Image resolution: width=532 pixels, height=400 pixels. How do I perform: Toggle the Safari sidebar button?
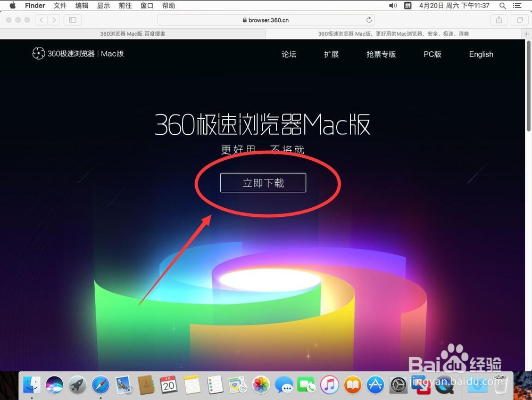coord(72,20)
